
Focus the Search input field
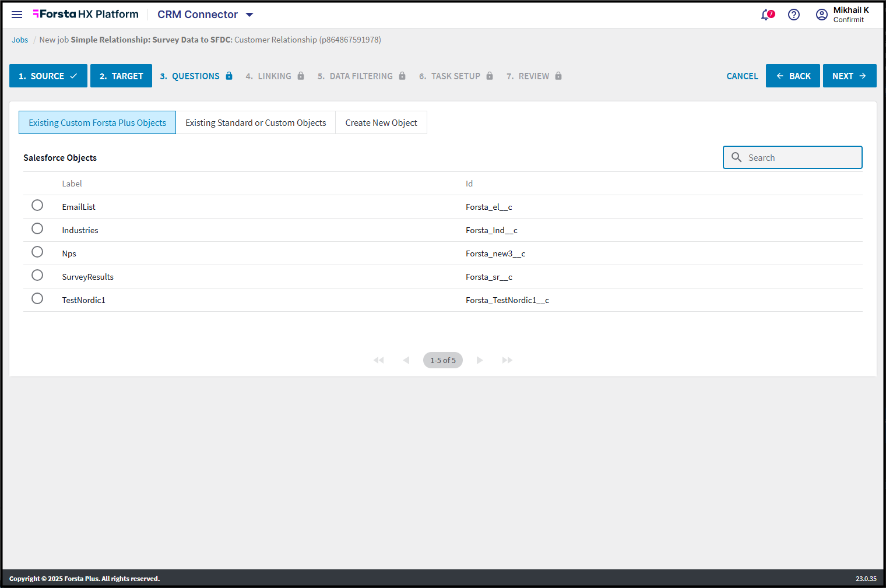click(793, 157)
